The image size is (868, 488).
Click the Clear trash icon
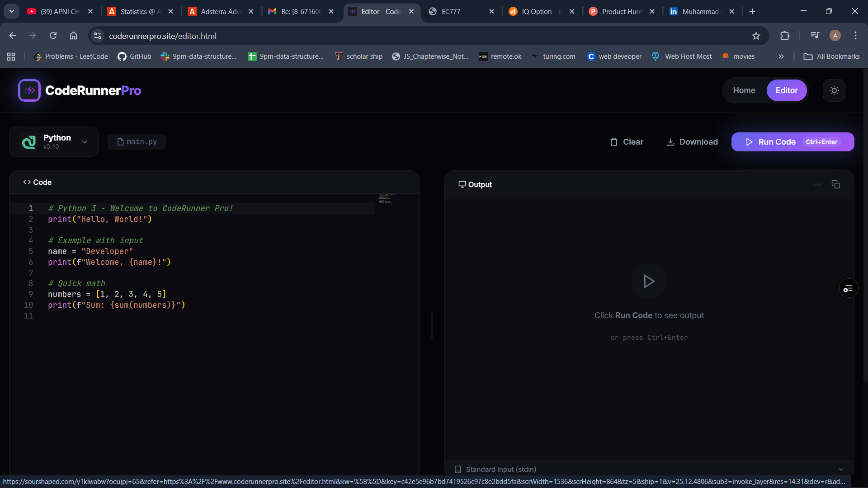[x=614, y=141]
